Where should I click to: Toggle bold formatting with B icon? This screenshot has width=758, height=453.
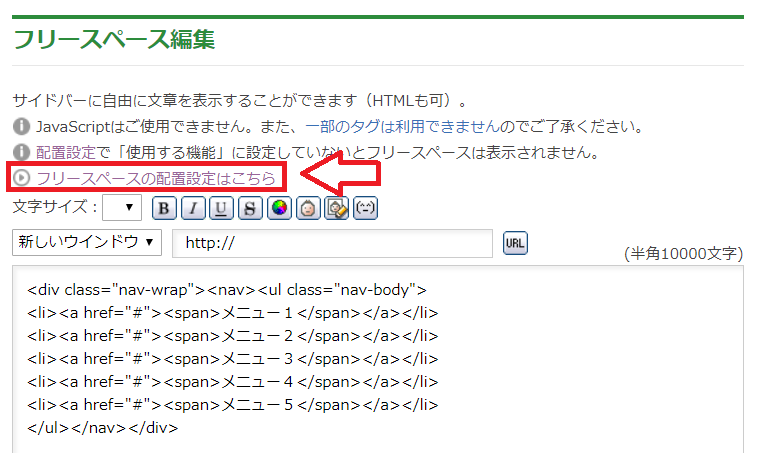click(x=164, y=208)
